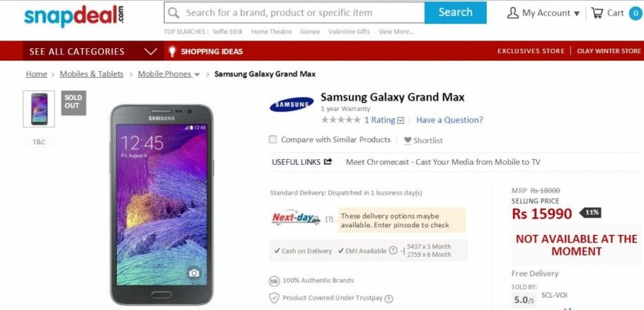This screenshot has height=310, width=644.
Task: Click the Shortlist heart icon
Action: tap(407, 141)
